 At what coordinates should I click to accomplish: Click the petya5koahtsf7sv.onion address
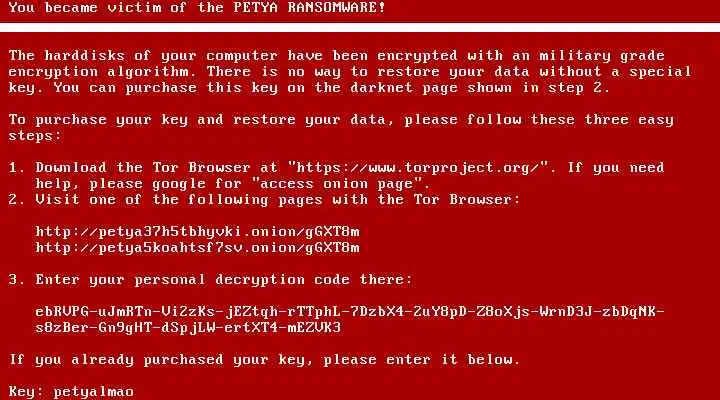click(x=197, y=248)
